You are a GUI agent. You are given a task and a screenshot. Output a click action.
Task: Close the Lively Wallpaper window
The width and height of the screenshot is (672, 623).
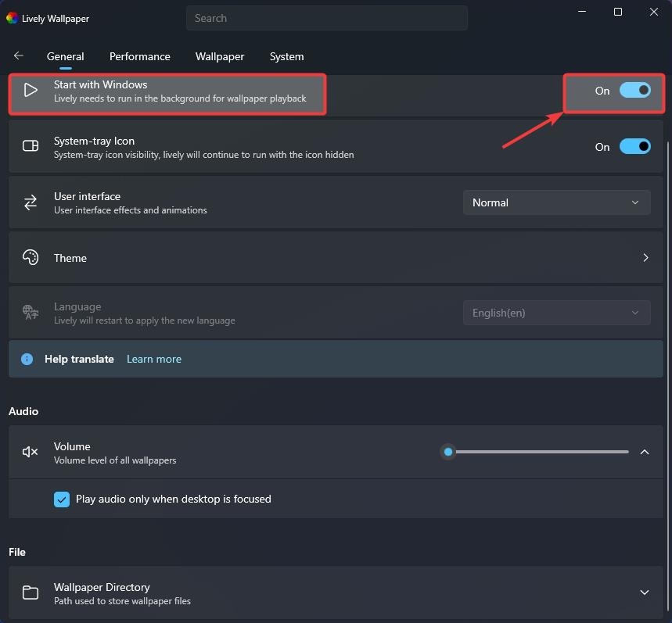653,12
